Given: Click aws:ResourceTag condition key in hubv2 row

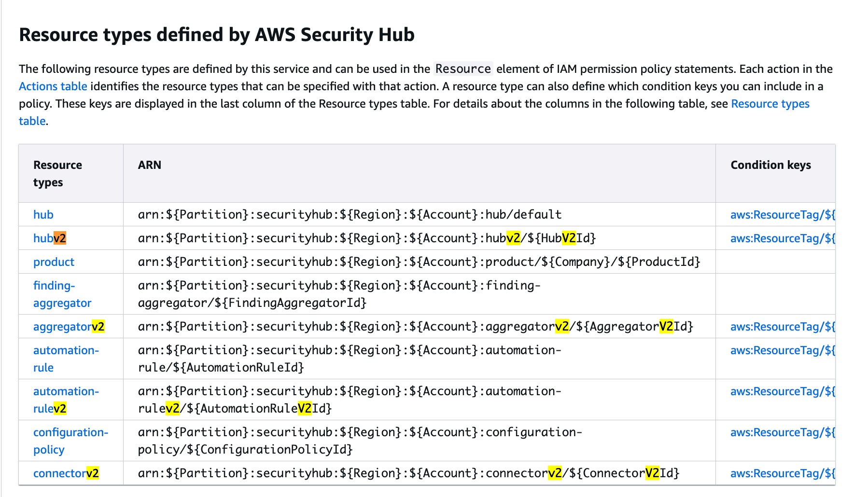Looking at the screenshot, I should click(x=783, y=238).
